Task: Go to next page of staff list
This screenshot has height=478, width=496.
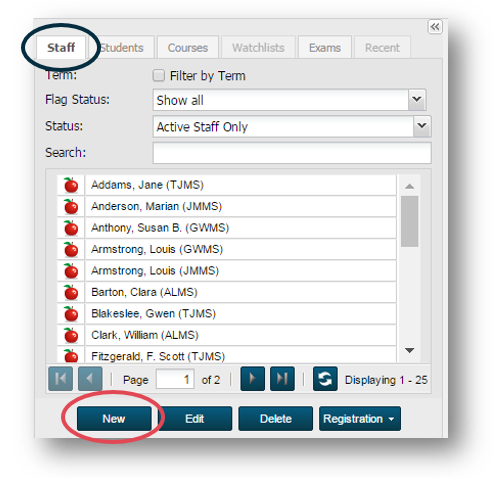Action: 253,379
